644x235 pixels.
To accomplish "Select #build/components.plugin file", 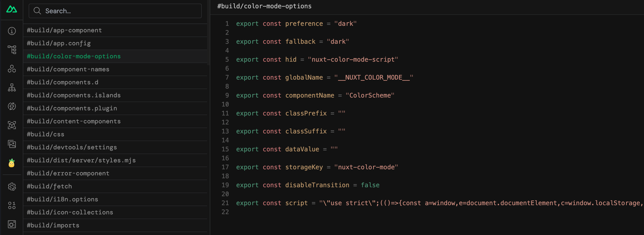I will (x=115, y=108).
